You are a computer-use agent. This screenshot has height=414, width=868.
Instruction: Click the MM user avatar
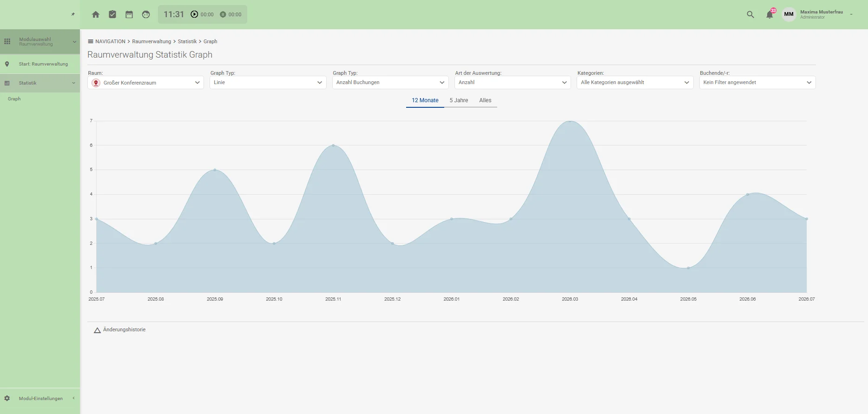tap(789, 14)
